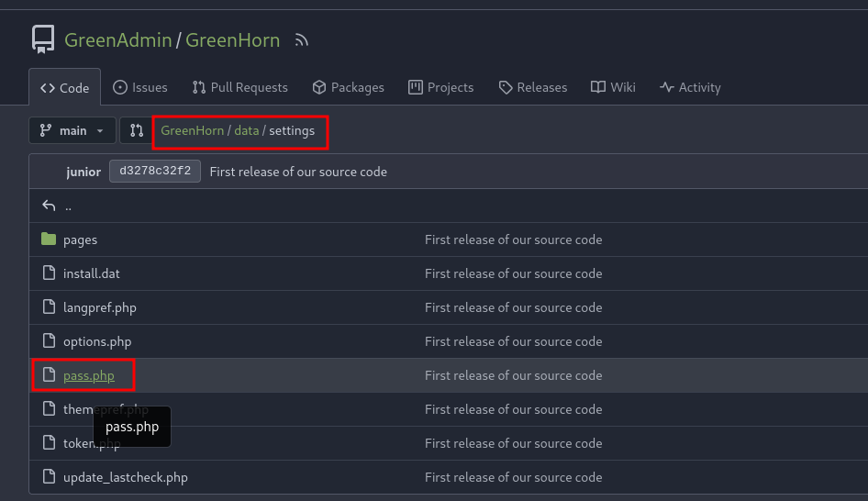Click the options.php commit message link
The height and width of the screenshot is (501, 868).
click(x=513, y=341)
